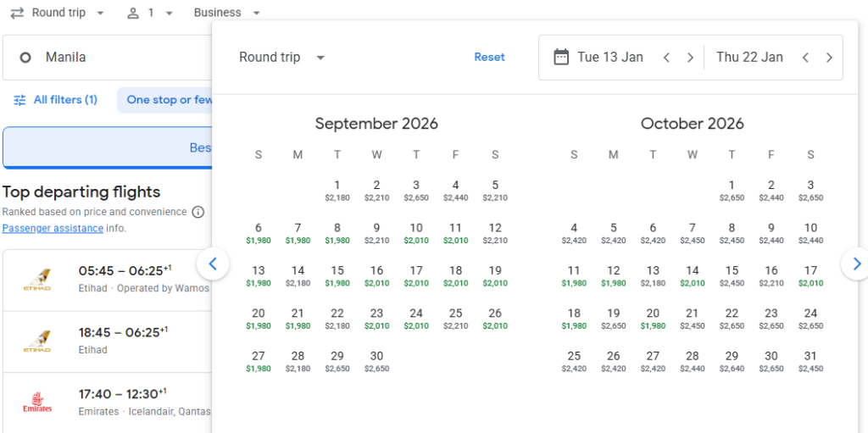Image resolution: width=868 pixels, height=433 pixels.
Task: Pick September 12 priced $2,210
Action: point(495,233)
